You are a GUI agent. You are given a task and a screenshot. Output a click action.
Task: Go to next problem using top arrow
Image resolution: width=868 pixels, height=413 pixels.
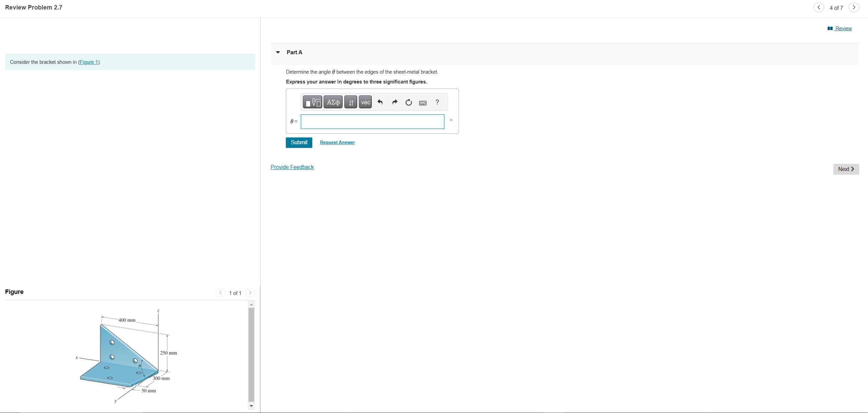pyautogui.click(x=854, y=7)
